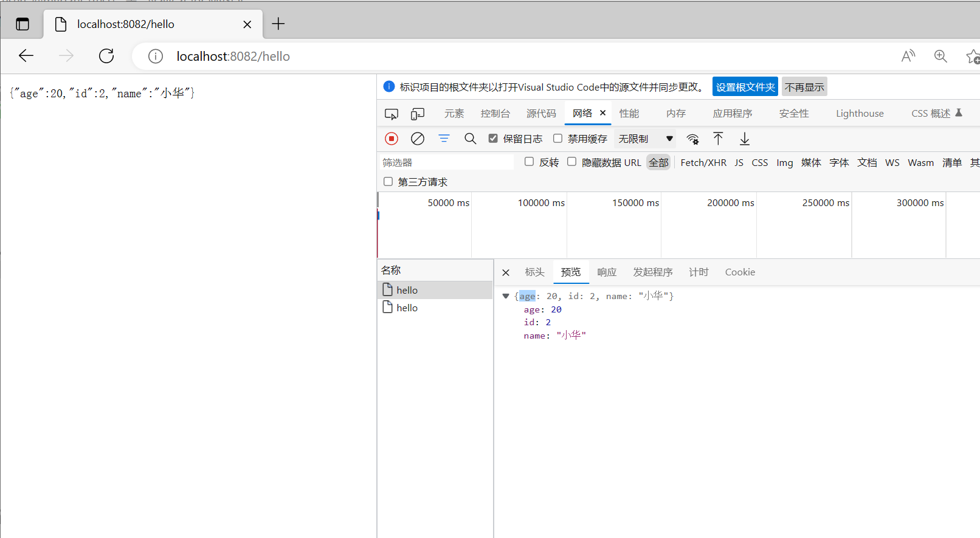Open the Cookie request tab
The image size is (980, 538).
(740, 272)
